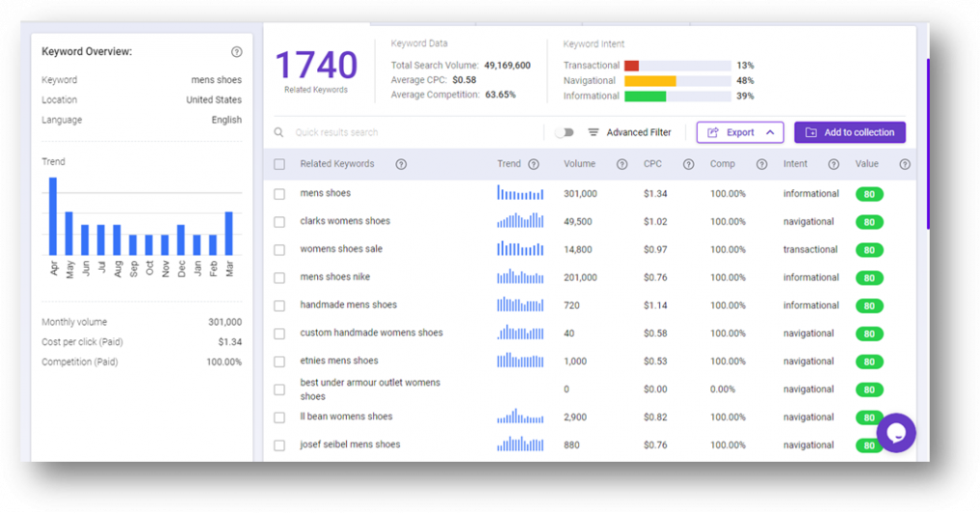
Task: Click the trend sparkline for clarks womens shoes
Action: pyautogui.click(x=520, y=220)
